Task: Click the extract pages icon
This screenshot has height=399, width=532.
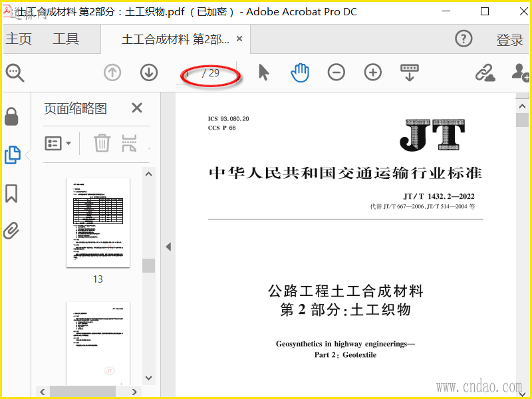Action: [129, 143]
